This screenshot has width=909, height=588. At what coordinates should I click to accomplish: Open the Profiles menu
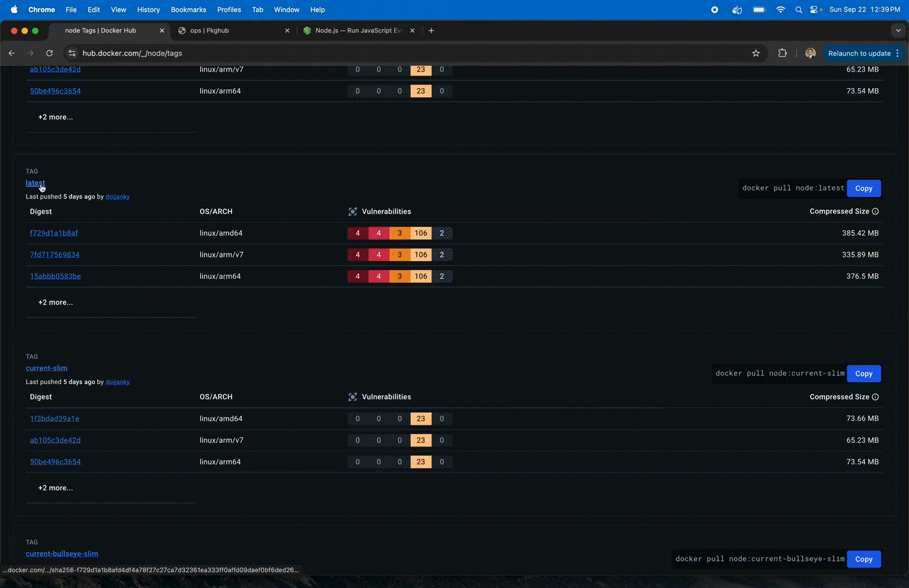[x=229, y=9]
